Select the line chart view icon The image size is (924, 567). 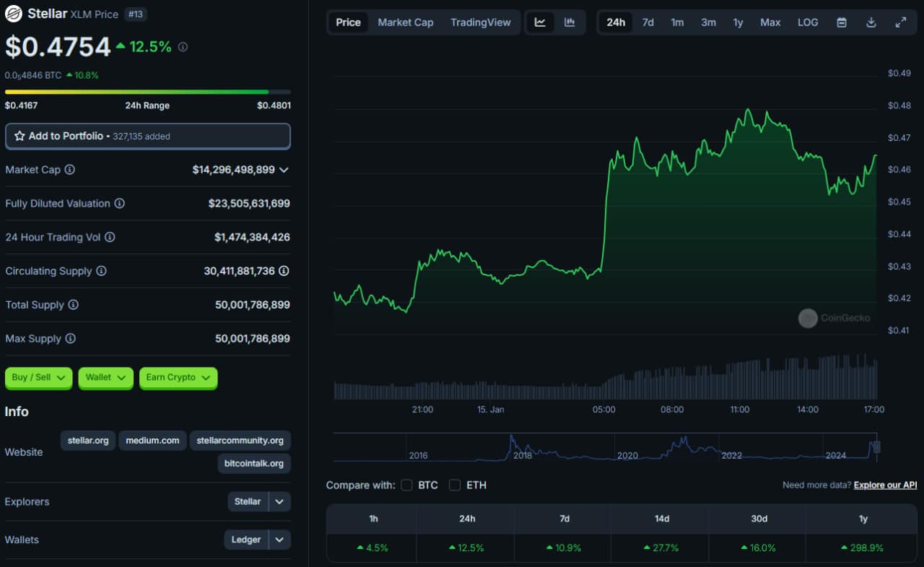[x=540, y=22]
